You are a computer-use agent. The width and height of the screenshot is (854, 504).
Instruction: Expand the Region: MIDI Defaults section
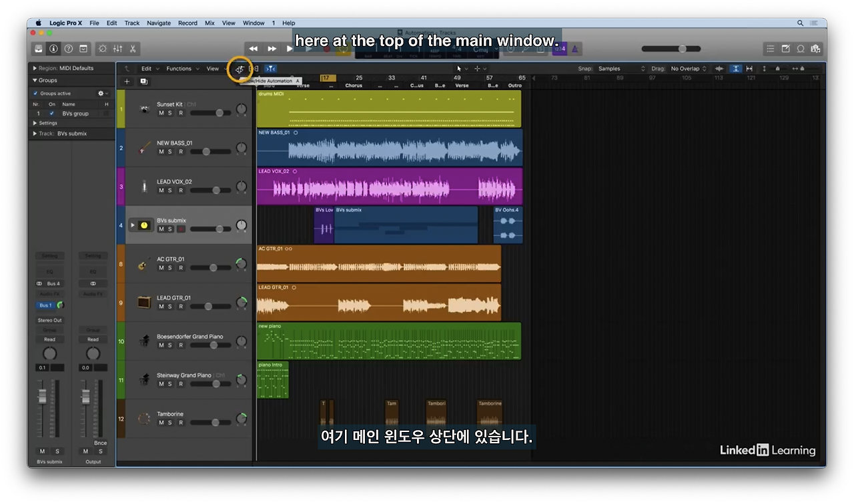coord(35,68)
